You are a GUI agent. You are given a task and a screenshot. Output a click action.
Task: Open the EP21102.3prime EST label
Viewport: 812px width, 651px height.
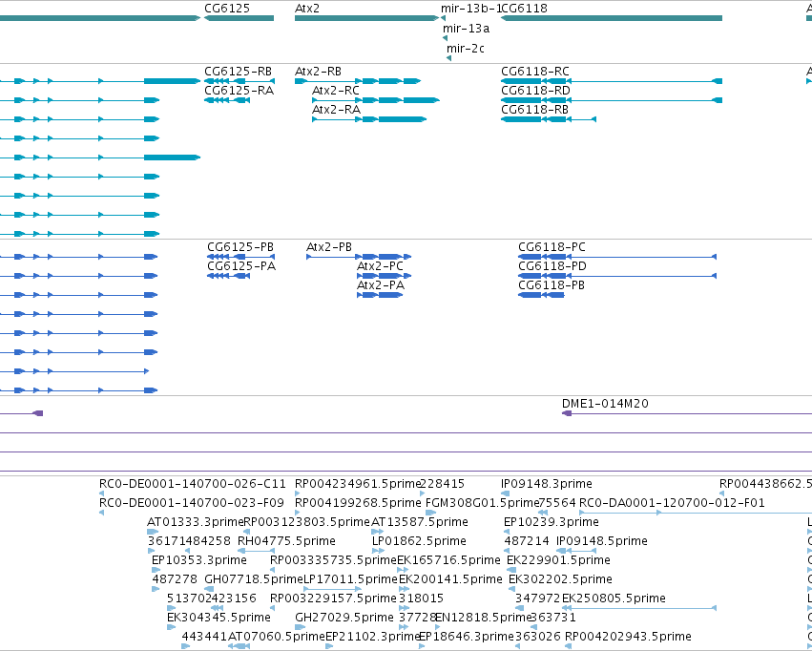372,637
